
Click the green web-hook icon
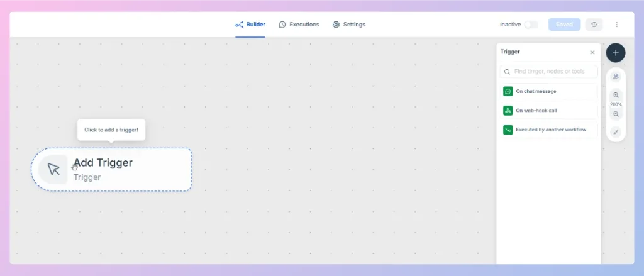coord(508,111)
